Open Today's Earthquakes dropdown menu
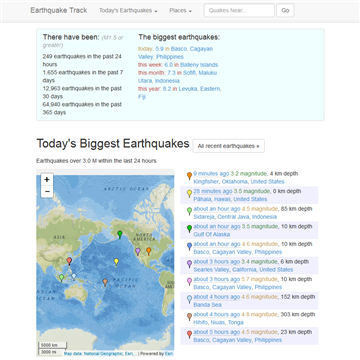 point(128,11)
